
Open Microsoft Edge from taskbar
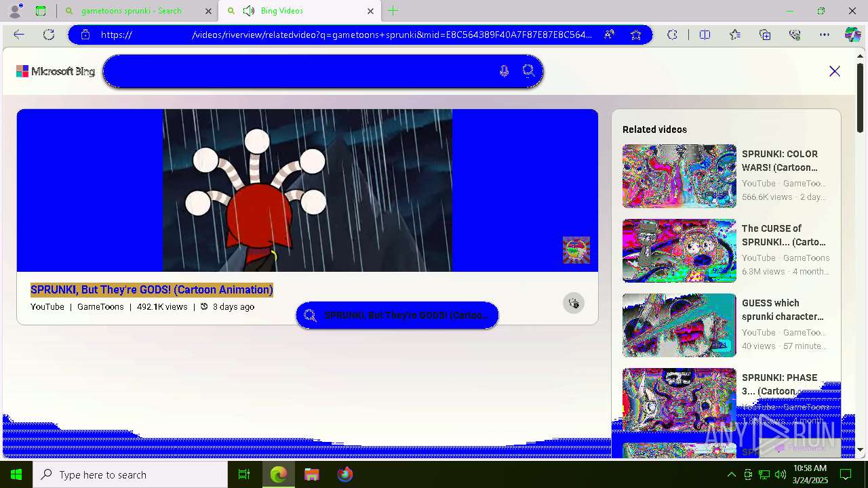coord(279,474)
